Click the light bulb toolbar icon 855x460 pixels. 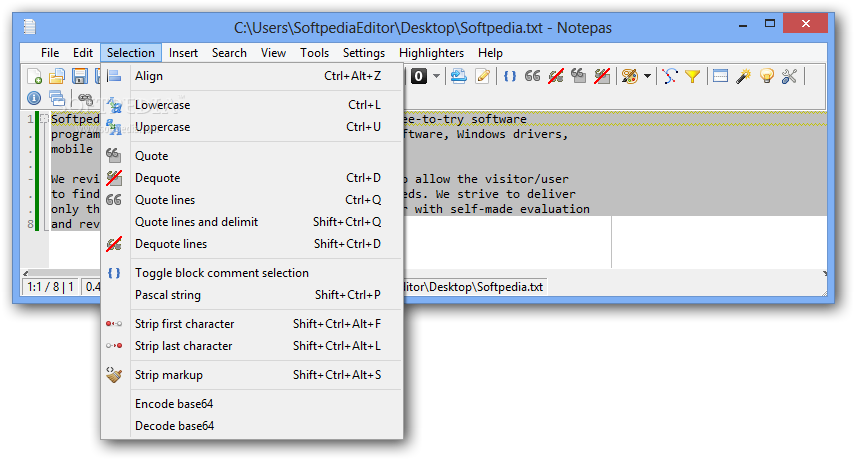coord(767,76)
